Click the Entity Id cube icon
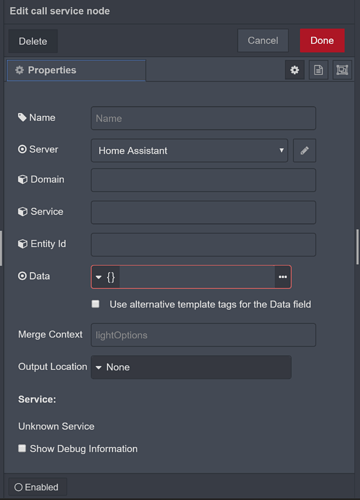The height and width of the screenshot is (500, 360). click(22, 244)
